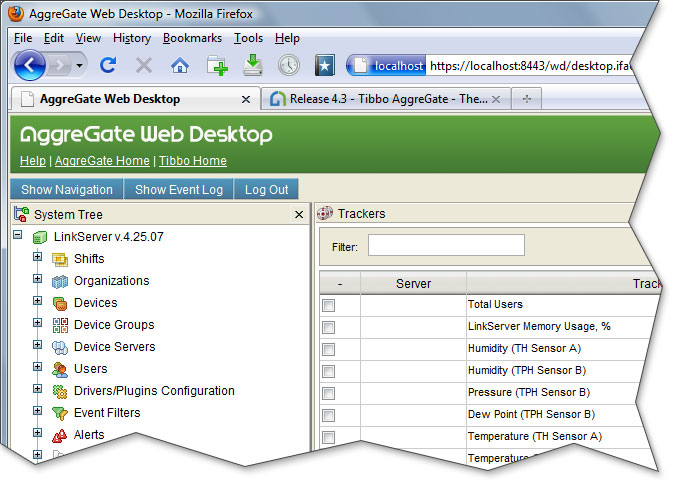Click the Devices icon in the tree
This screenshot has height=482, width=680.
[60, 304]
